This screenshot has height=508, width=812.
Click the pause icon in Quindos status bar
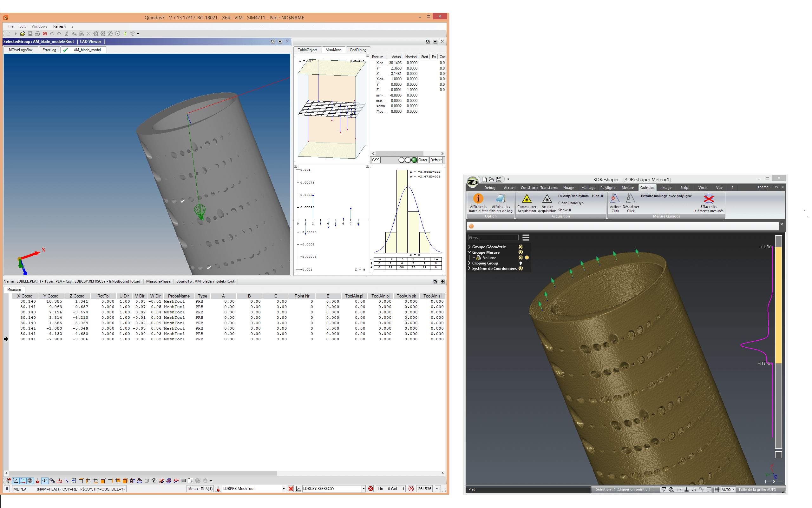point(7,489)
